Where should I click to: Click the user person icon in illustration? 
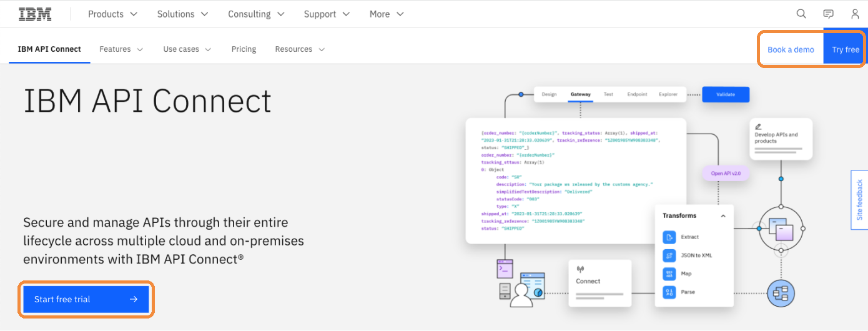coord(521,295)
